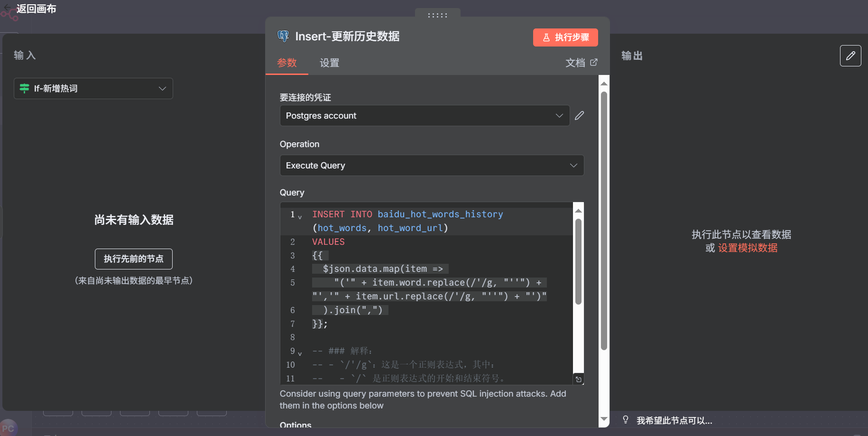Click the VALUES line in the query editor
Viewport: 868px width, 436px height.
(x=328, y=242)
